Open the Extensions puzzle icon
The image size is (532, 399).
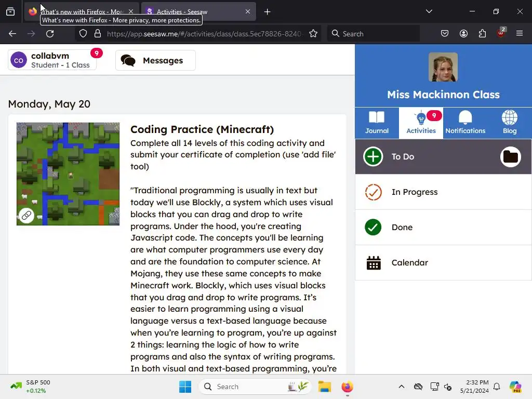(482, 34)
